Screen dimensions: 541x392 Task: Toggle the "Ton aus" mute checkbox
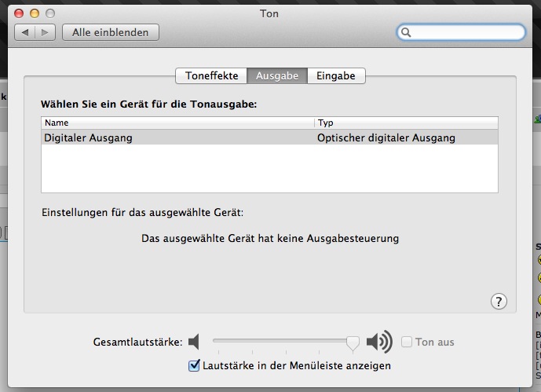407,342
